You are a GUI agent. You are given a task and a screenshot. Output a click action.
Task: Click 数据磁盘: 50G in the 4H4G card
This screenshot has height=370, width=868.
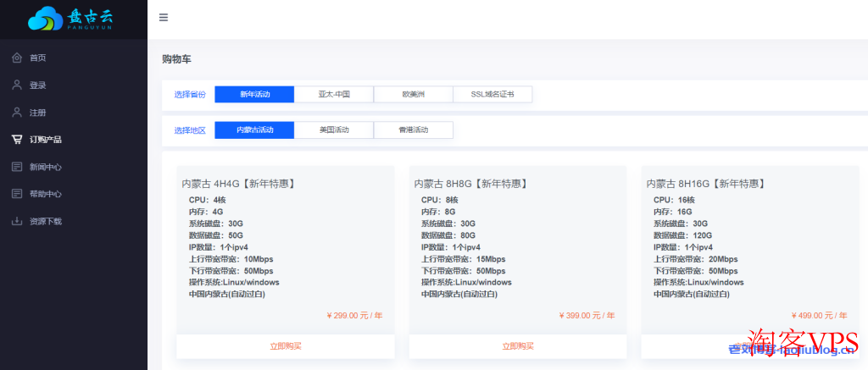tap(216, 235)
